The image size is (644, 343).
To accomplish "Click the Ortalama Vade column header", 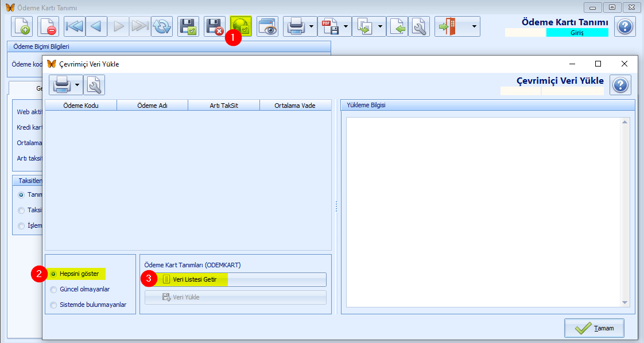I will tap(295, 106).
